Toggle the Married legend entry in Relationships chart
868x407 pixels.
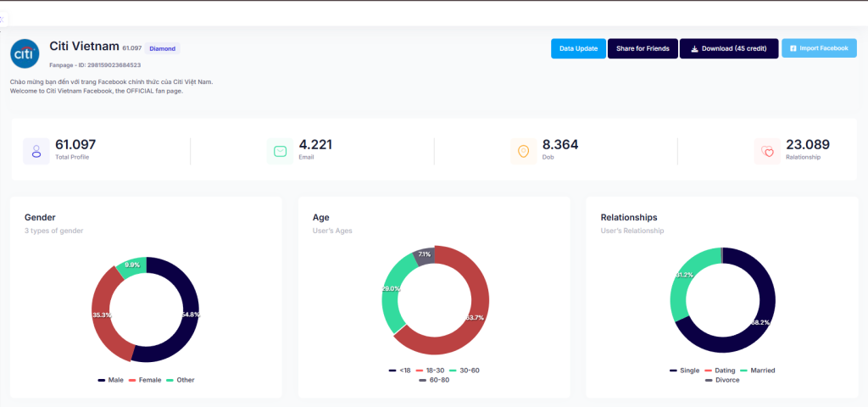[x=756, y=370]
